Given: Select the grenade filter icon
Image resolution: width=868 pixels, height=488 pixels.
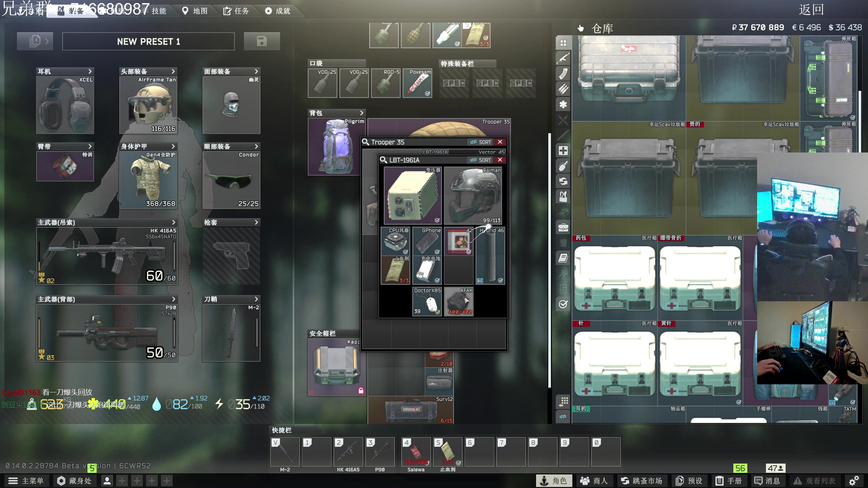Looking at the screenshot, I should pos(563,166).
